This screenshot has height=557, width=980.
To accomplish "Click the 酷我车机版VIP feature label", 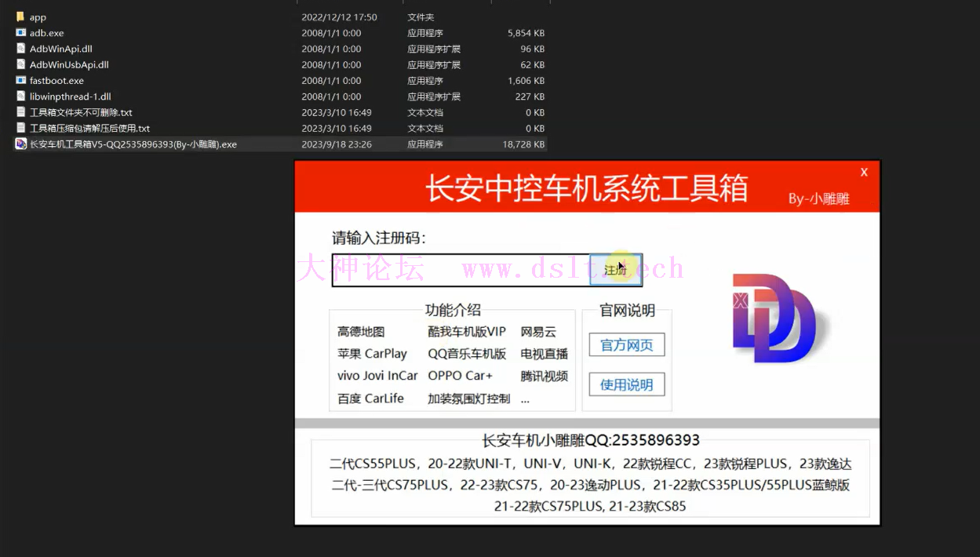I will click(467, 332).
